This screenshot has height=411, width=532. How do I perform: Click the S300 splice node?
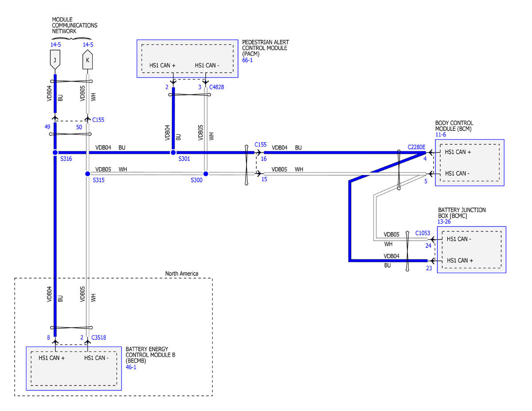[x=206, y=174]
